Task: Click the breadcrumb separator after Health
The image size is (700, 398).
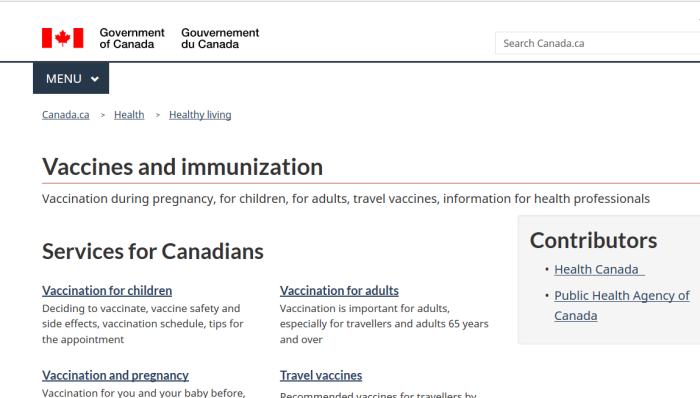Action: [x=158, y=115]
